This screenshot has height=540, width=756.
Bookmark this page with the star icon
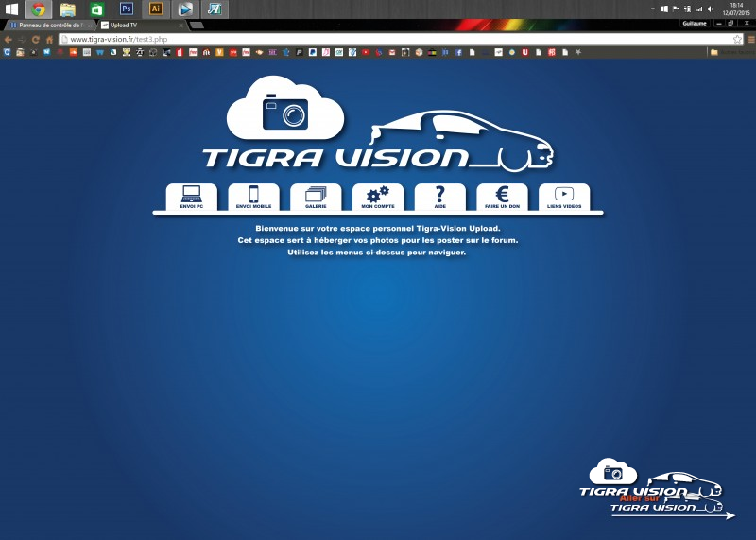pos(737,40)
